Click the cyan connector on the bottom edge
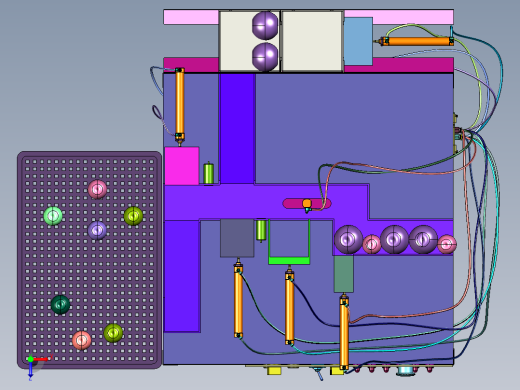This screenshot has height=390, width=520. tap(405, 370)
